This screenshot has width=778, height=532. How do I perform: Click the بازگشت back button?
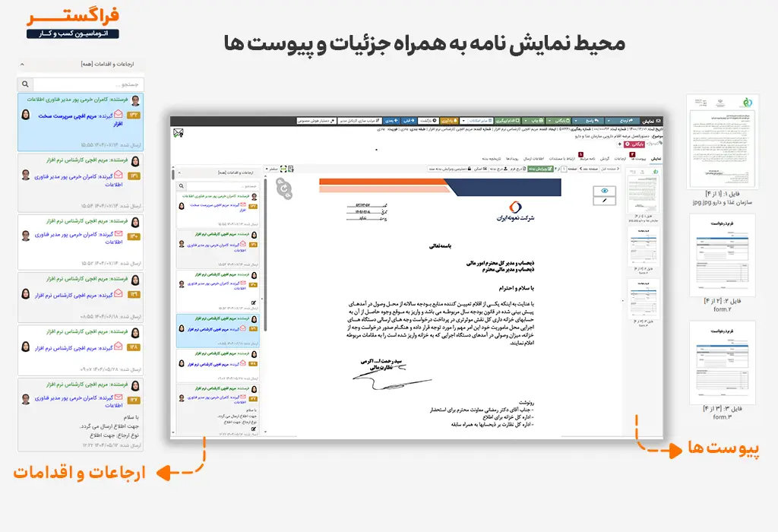tap(429, 121)
